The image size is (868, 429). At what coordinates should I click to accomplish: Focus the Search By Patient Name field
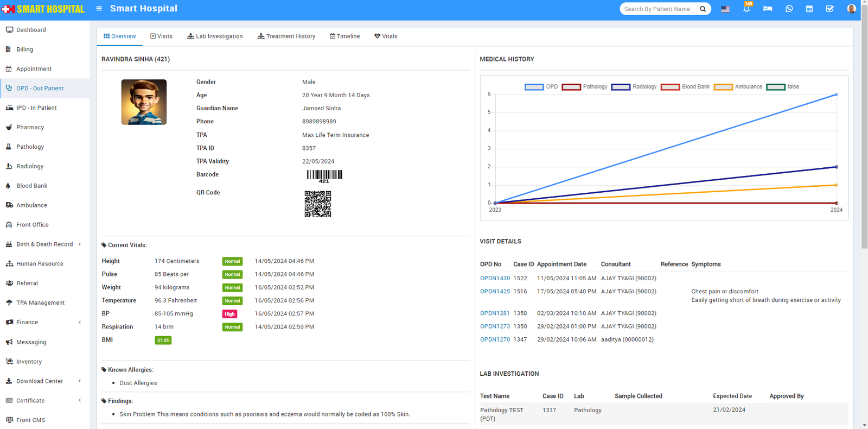[658, 9]
